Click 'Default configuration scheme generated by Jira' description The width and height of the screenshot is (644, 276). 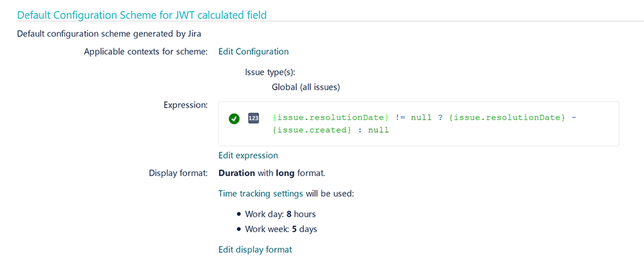point(109,34)
